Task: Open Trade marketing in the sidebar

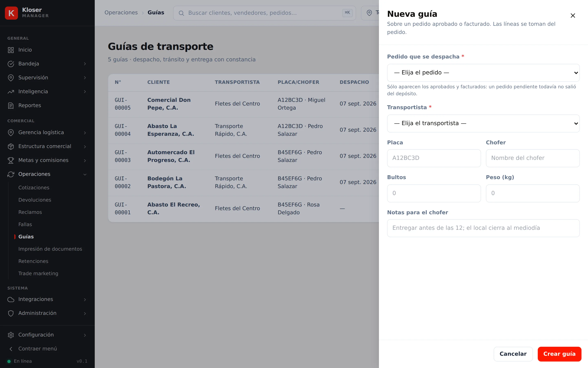Action: (x=38, y=273)
